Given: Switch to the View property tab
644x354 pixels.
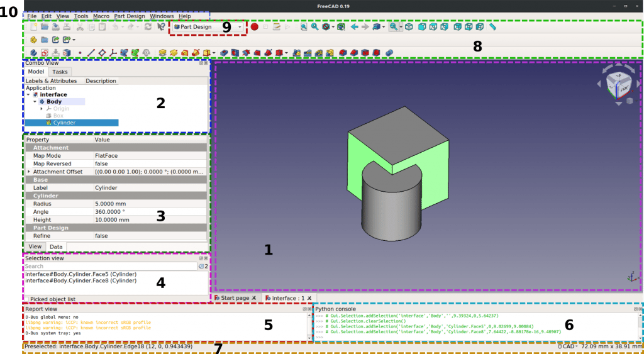Looking at the screenshot, I should (x=35, y=246).
